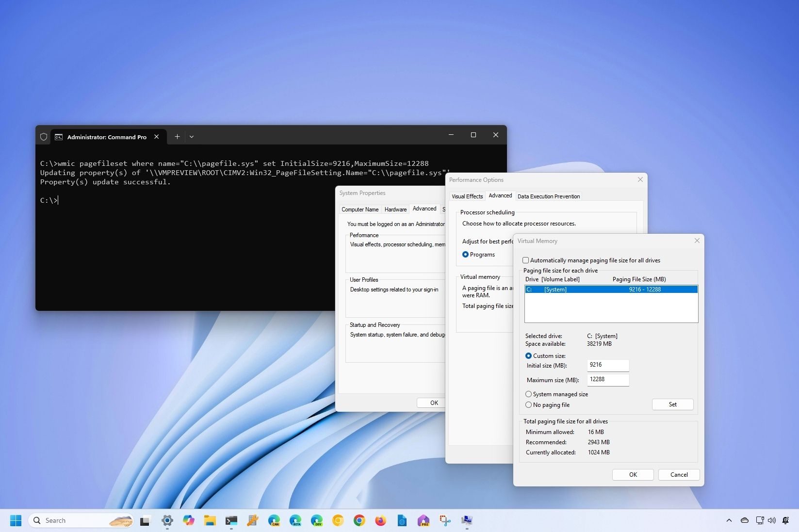Open the Visual Effects tab
The image size is (799, 532).
(x=467, y=196)
